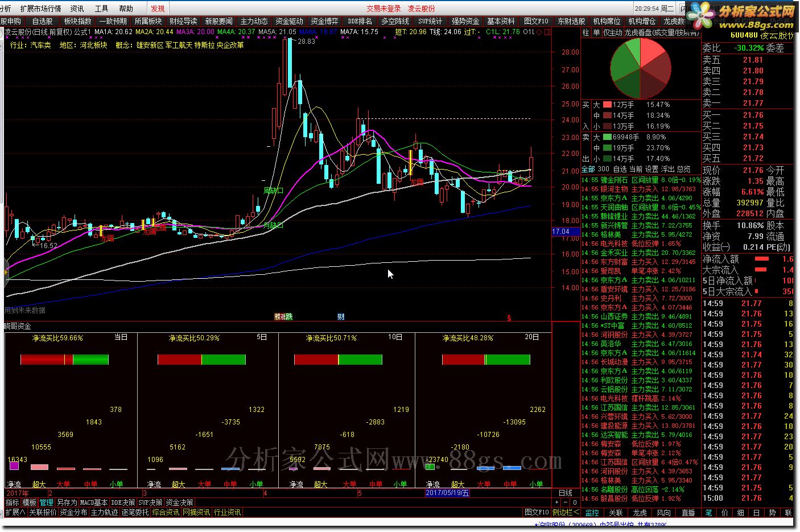Click the 卖 大 green color swatch
800x532 pixels.
607,137
